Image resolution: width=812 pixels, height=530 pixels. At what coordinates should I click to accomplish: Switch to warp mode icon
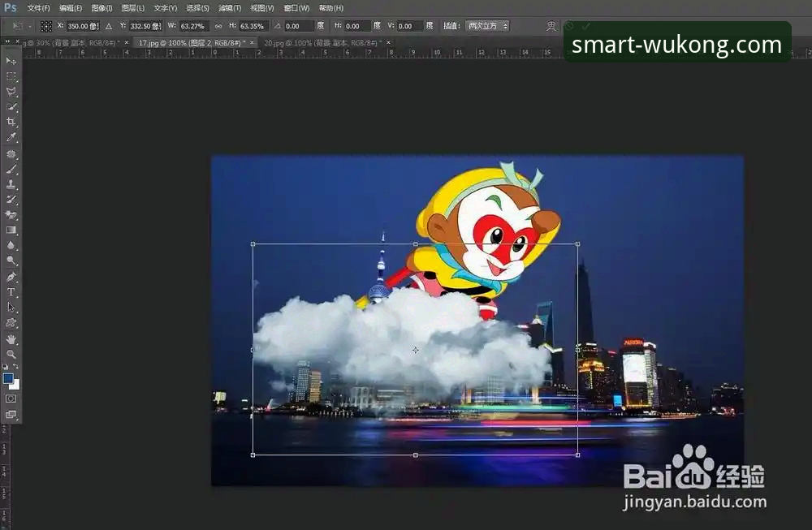(x=551, y=26)
